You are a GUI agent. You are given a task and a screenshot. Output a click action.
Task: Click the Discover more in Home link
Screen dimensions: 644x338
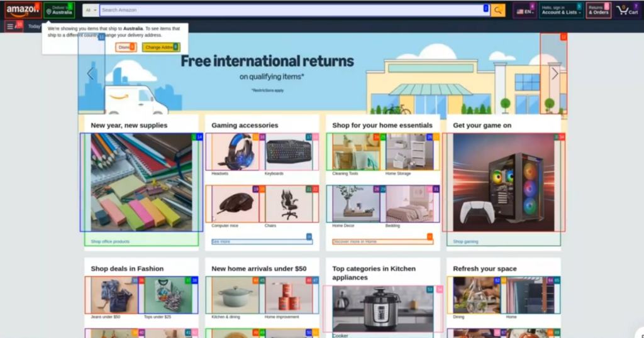pyautogui.click(x=355, y=241)
